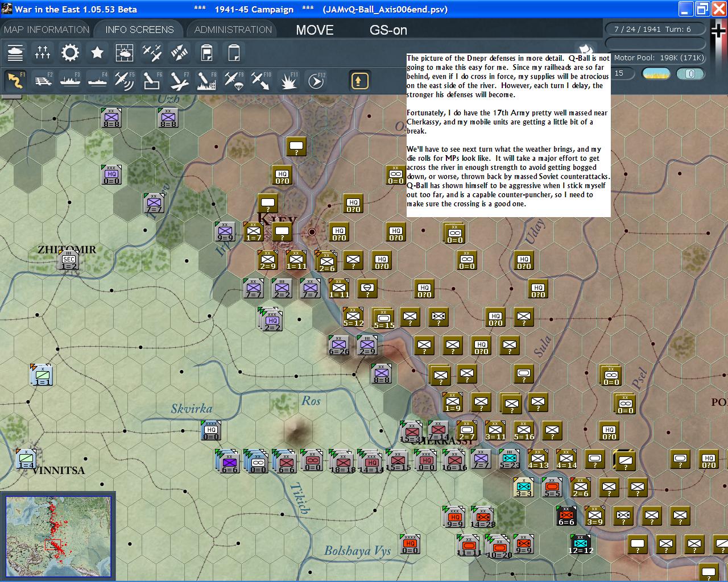Click the MOVE mode label
The image size is (728, 582).
(315, 30)
